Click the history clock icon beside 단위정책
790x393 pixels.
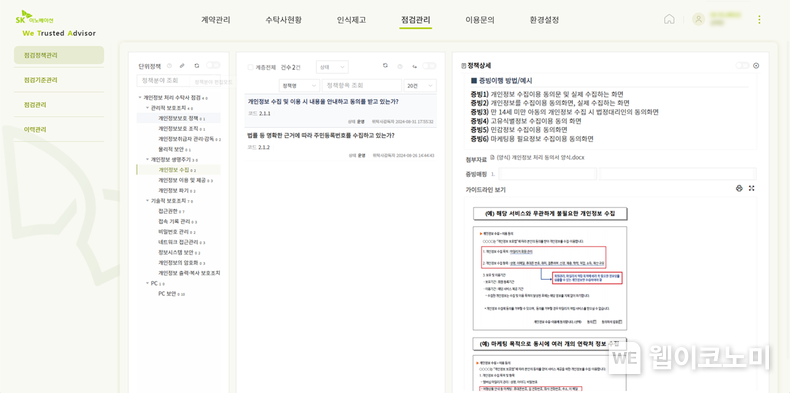[169, 66]
